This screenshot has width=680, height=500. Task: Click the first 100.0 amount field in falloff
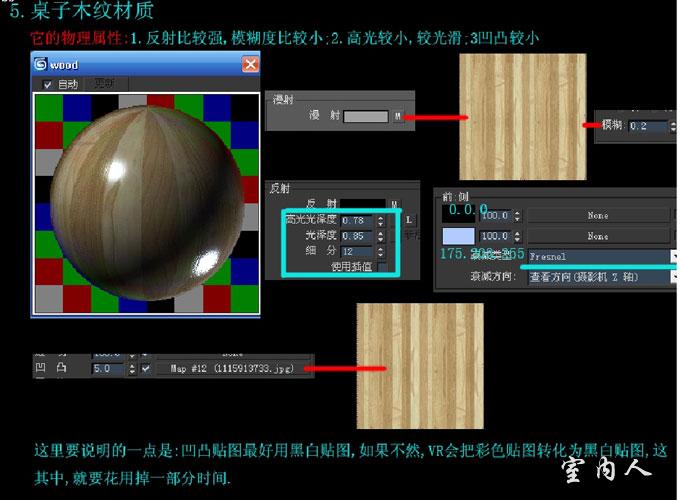(x=494, y=216)
